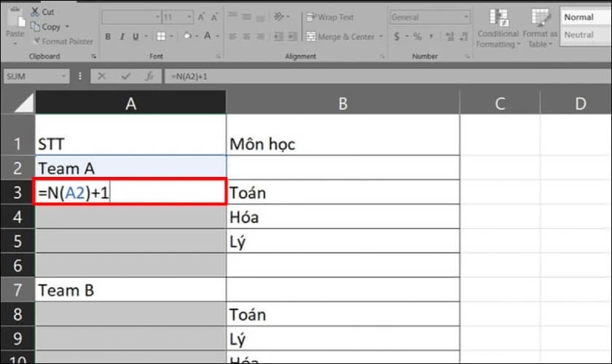612x364 pixels.
Task: Open Format as Table gallery
Action: [540, 28]
